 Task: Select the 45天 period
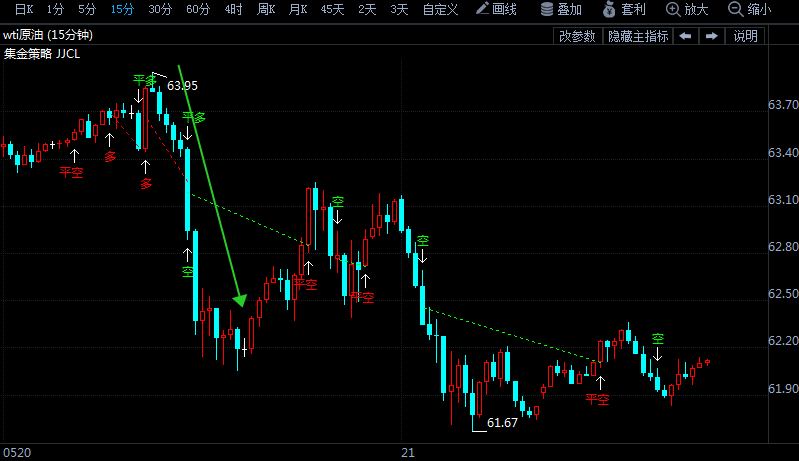(332, 9)
